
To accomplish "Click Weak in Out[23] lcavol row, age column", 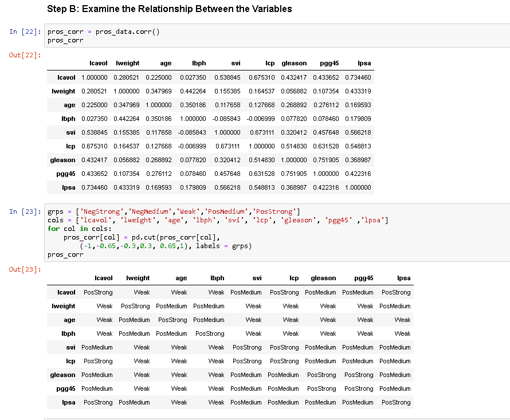I will [x=179, y=292].
